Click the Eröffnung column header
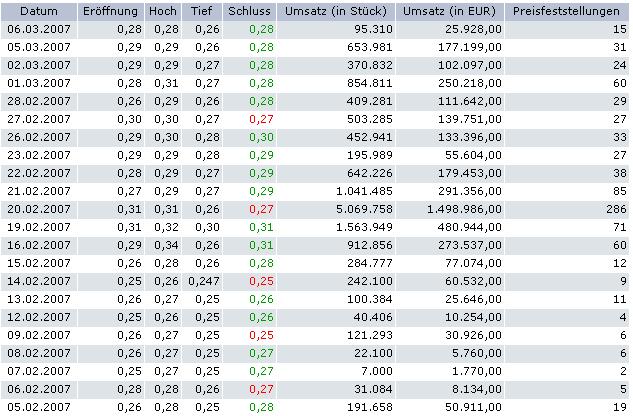Screen dimensions: 633x416 [x=110, y=10]
